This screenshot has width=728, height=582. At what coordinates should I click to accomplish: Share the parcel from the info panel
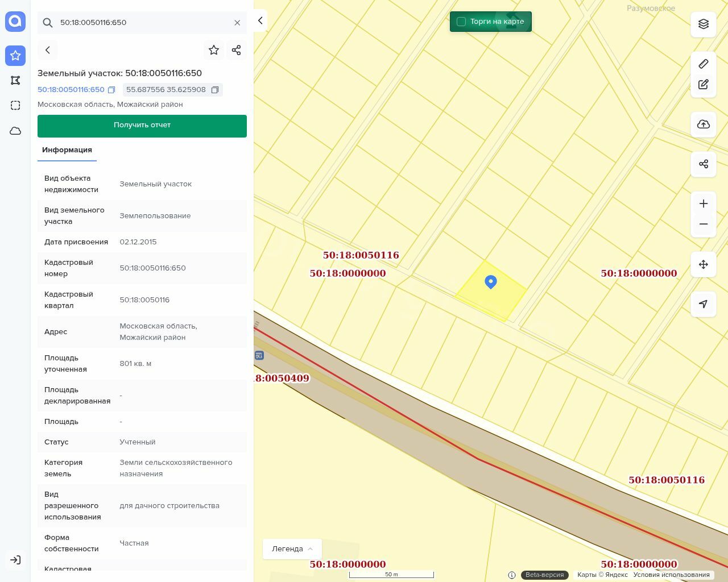237,50
